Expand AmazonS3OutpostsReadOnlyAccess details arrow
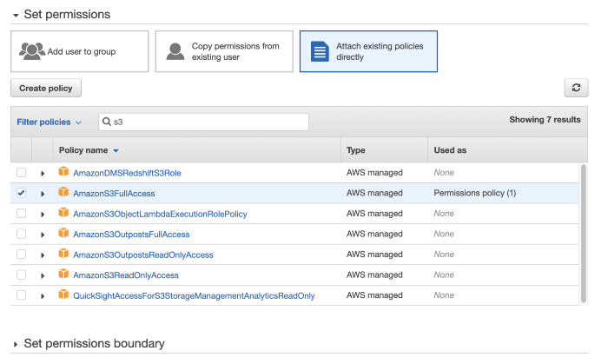 [x=43, y=255]
